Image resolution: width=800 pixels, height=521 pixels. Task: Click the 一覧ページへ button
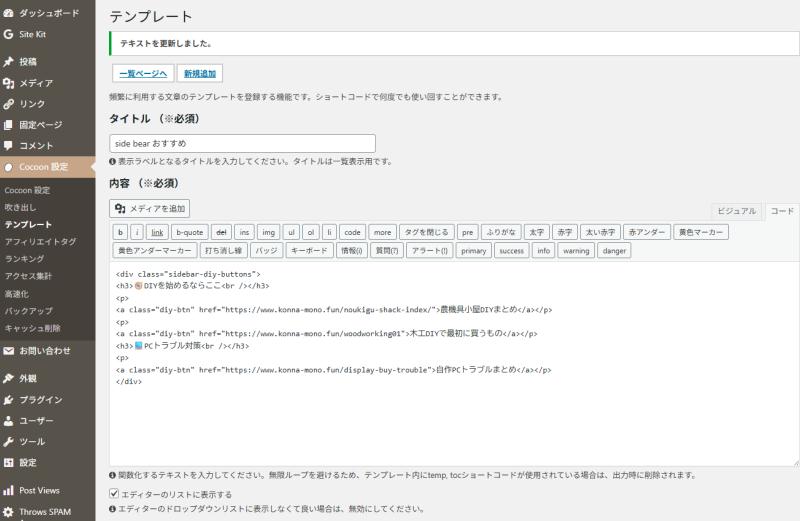[142, 74]
